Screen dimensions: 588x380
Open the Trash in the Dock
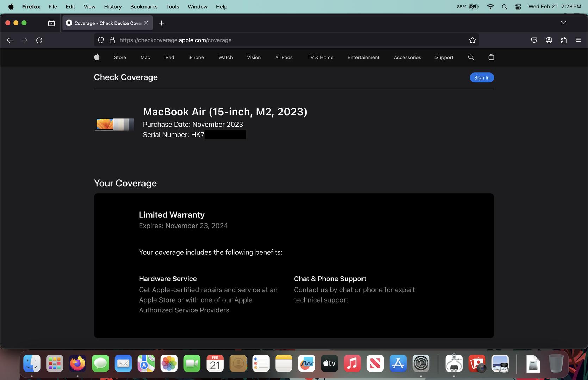coord(556,363)
